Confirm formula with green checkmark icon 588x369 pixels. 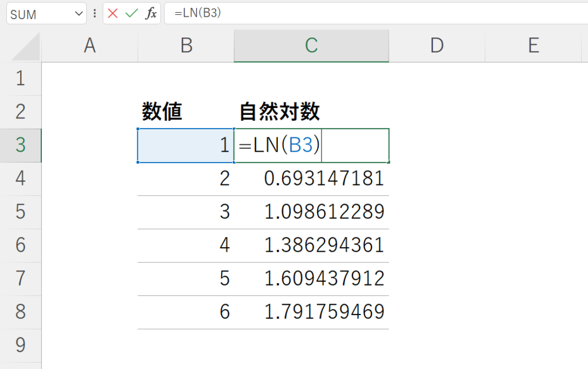tap(131, 14)
